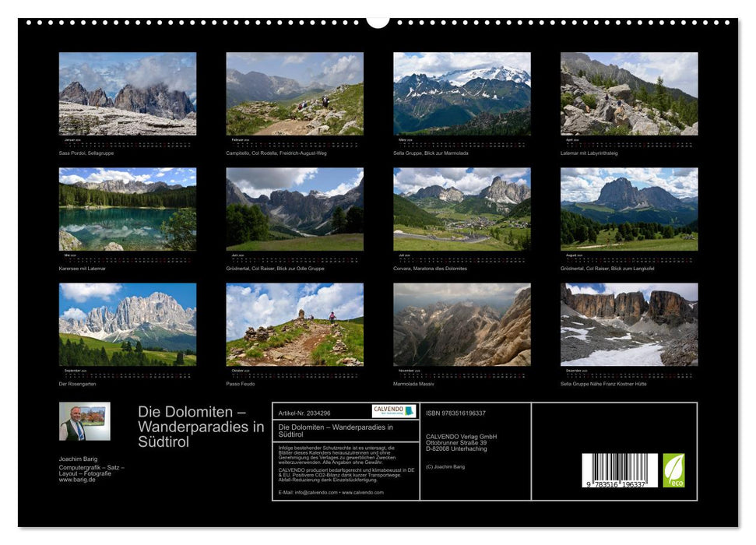Click the large calendar title heading

(201, 426)
